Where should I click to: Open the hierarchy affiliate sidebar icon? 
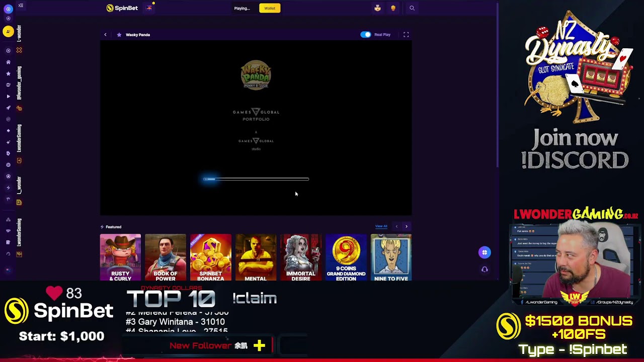[8, 220]
